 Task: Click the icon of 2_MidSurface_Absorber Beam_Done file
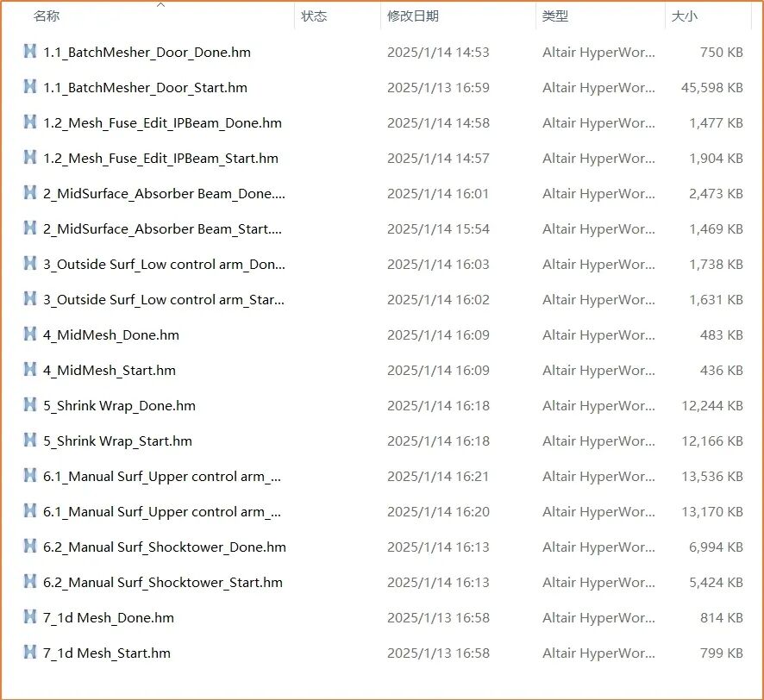click(x=30, y=192)
